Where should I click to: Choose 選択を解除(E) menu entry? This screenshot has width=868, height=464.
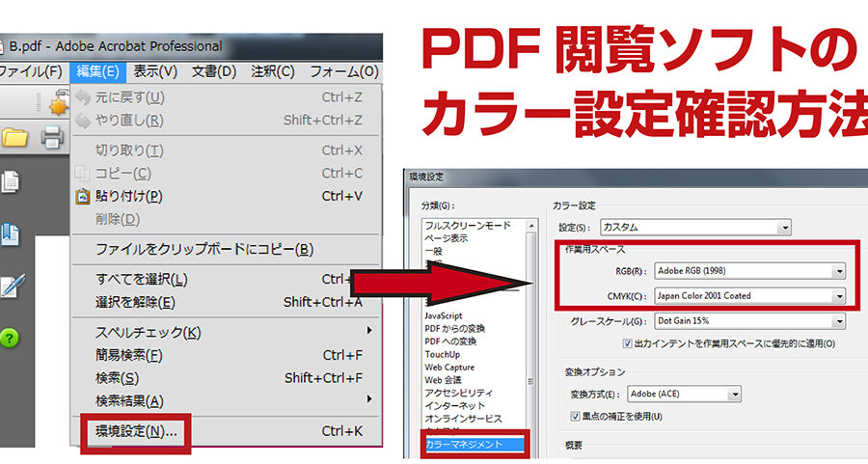coord(227,302)
